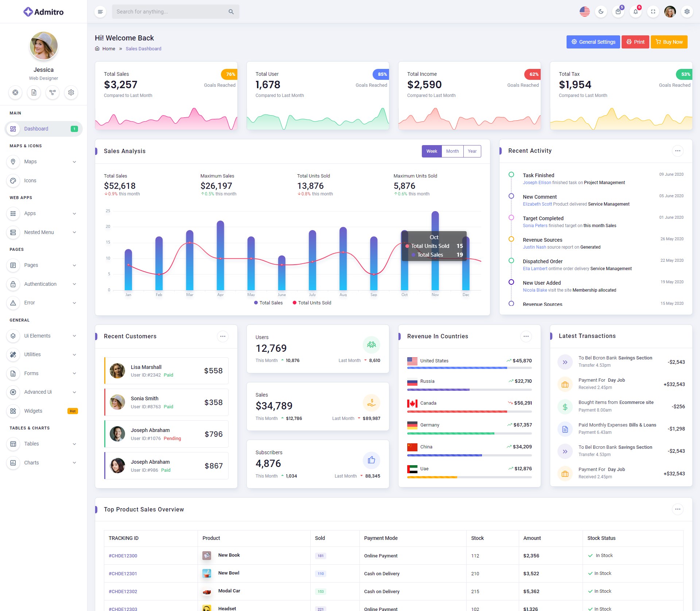Open the notifications bell icon
The width and height of the screenshot is (700, 611).
pos(635,12)
